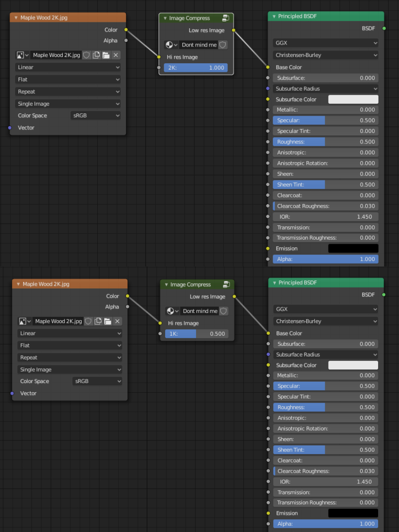Image resolution: width=399 pixels, height=532 pixels.
Task: Click Alpha slider in upper Principled BSDF
Action: tap(325, 259)
